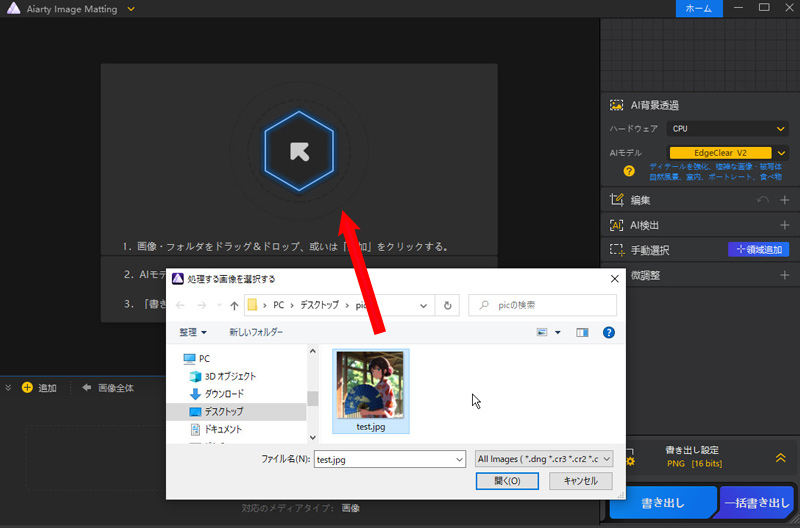The width and height of the screenshot is (800, 528).
Task: Click the up one level arrow
Action: pyautogui.click(x=234, y=306)
